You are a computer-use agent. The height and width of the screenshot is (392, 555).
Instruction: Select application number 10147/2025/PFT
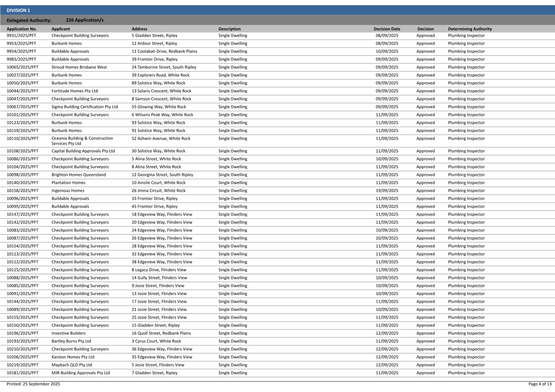coord(22,215)
